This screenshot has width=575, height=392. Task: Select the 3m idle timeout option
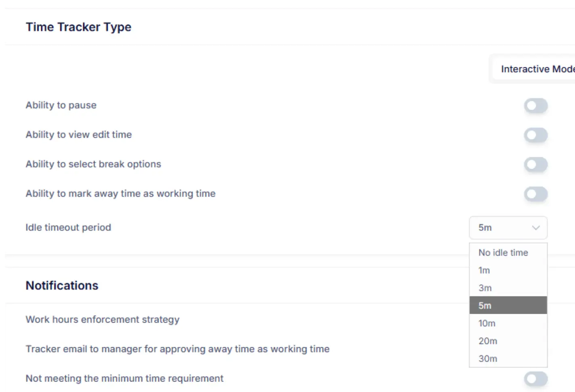pyautogui.click(x=485, y=288)
